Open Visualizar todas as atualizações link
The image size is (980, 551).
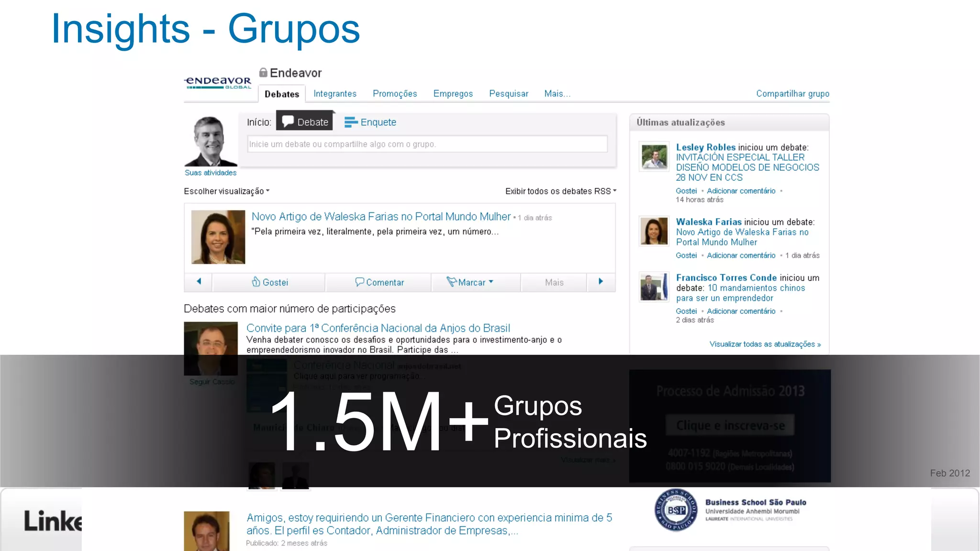point(765,344)
